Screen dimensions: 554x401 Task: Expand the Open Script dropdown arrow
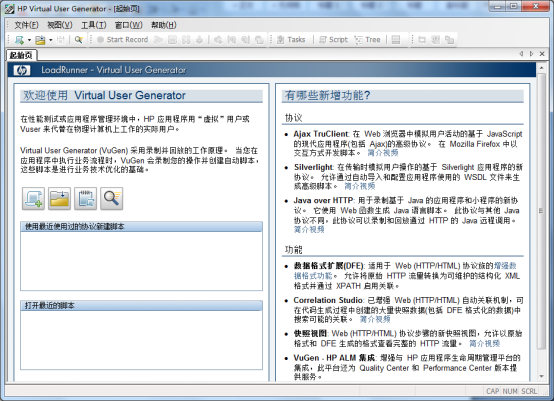point(51,40)
